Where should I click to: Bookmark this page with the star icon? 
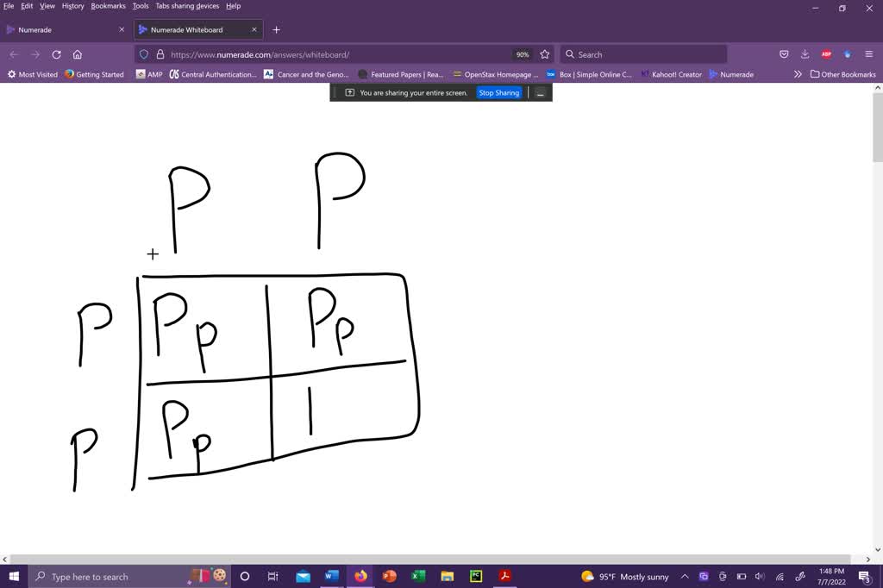pos(545,54)
